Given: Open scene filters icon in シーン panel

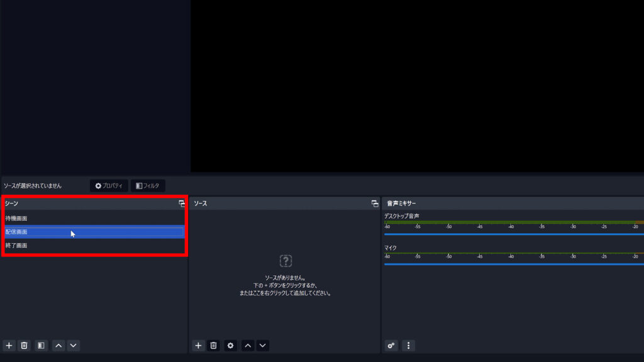Looking at the screenshot, I should [41, 346].
